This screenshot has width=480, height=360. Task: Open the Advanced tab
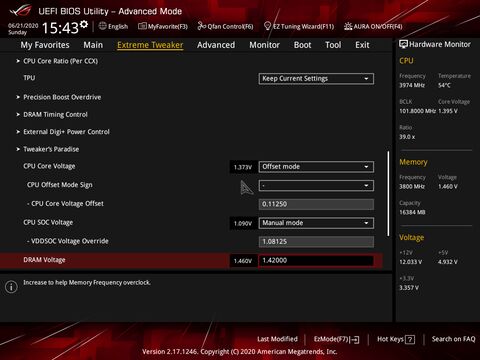216,45
